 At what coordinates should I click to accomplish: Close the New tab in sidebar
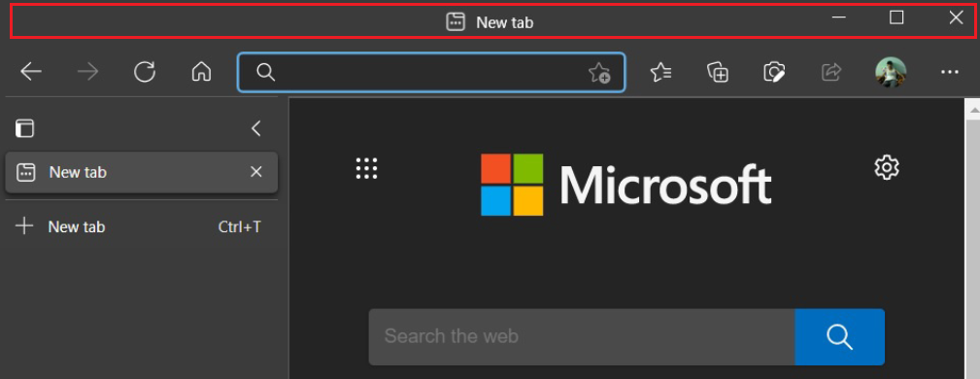pyautogui.click(x=255, y=172)
